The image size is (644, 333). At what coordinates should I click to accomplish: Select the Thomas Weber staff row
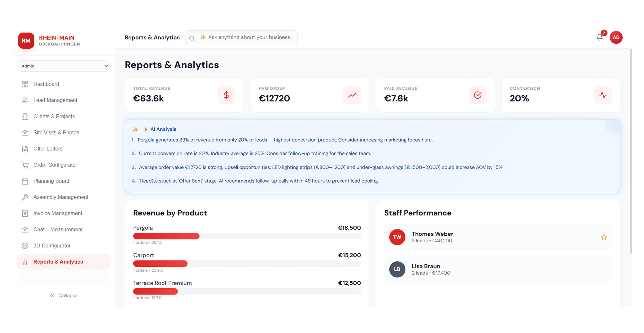[498, 237]
